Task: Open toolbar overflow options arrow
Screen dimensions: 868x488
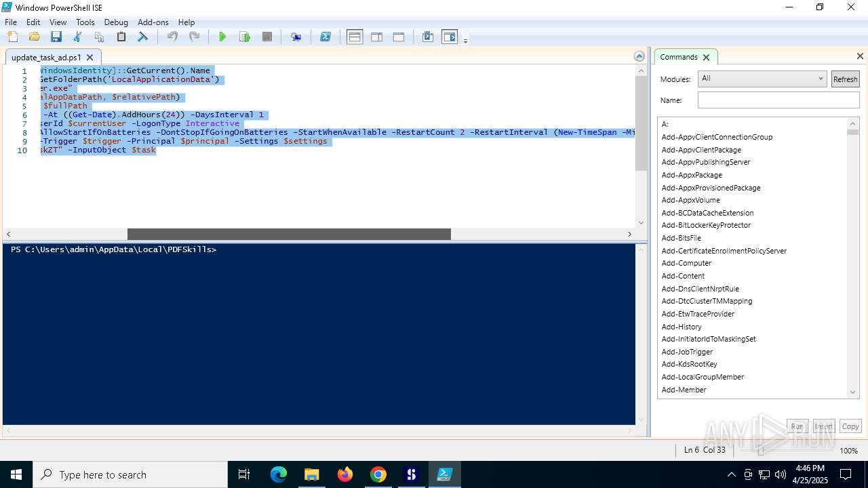Action: [x=466, y=41]
